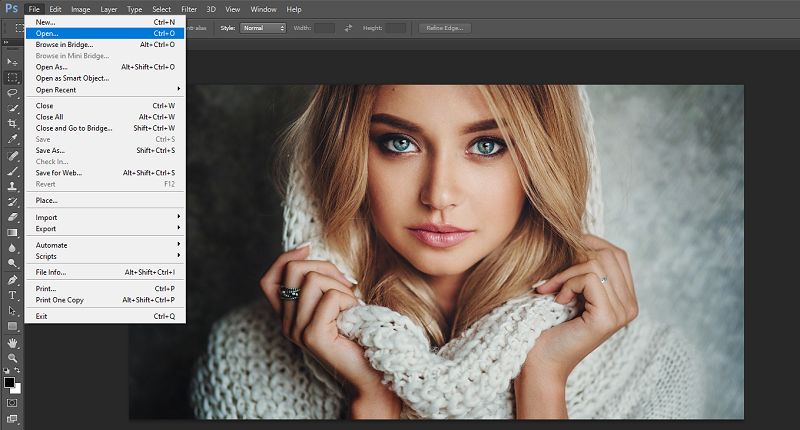
Task: Select the Dodge tool
Action: 12,263
